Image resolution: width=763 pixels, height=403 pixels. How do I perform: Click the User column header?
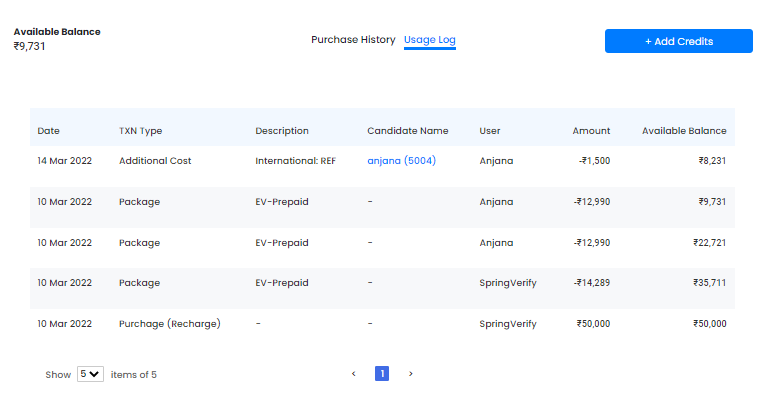490,130
